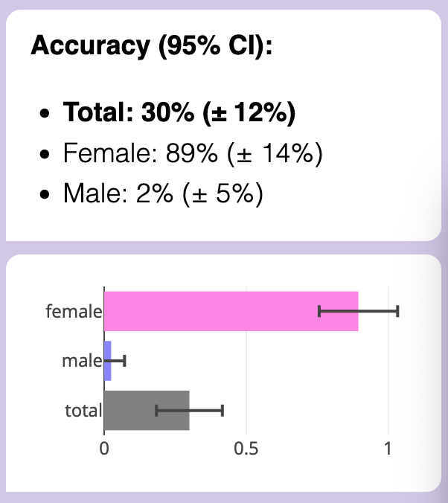The width and height of the screenshot is (448, 503).
Task: Click the right cap of the male error bar
Action: pos(125,361)
